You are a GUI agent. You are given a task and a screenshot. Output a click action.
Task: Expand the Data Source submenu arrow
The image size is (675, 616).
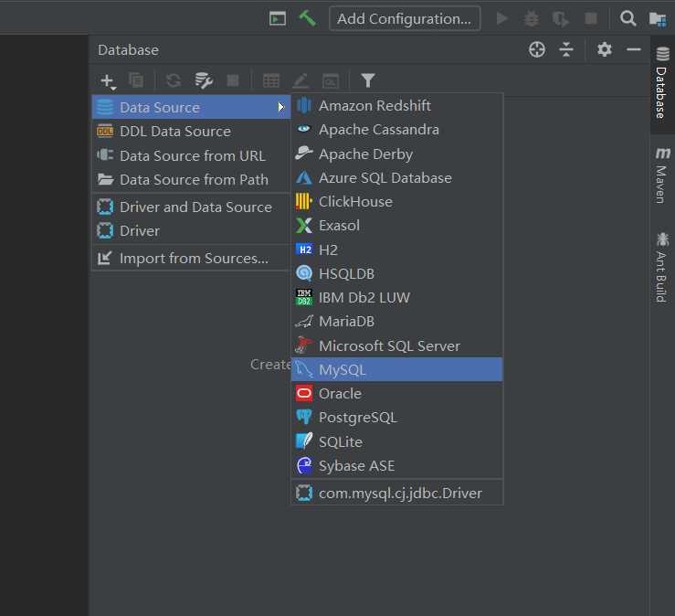click(x=281, y=107)
